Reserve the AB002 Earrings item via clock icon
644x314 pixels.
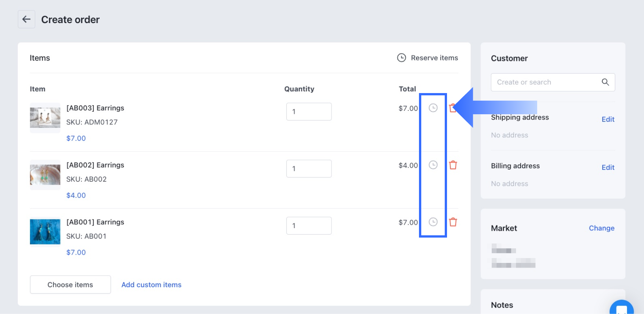click(x=433, y=165)
